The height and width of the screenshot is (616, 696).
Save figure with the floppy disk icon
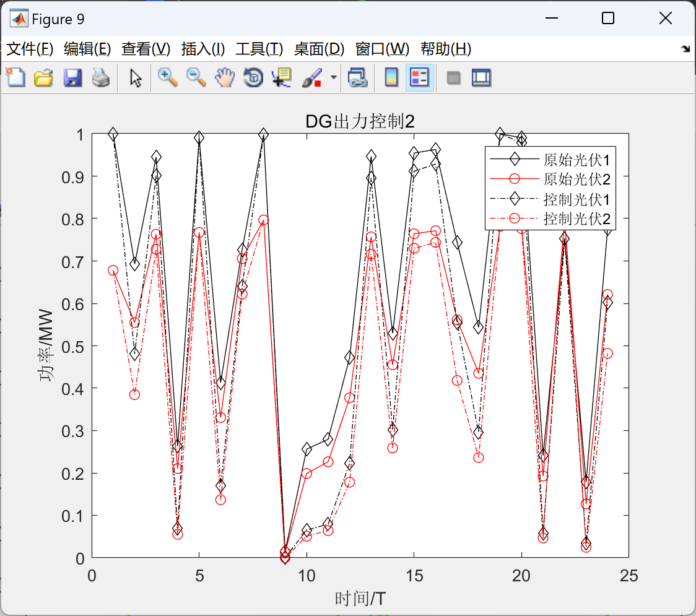pyautogui.click(x=72, y=77)
